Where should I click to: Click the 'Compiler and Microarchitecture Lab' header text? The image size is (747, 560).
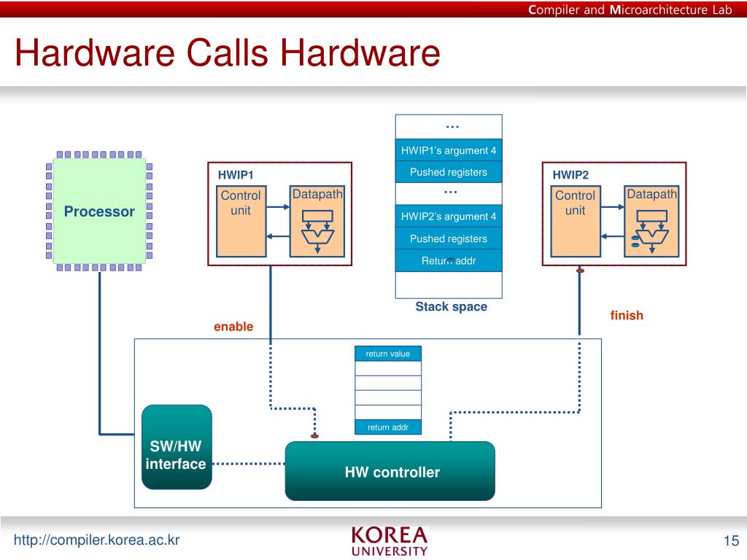pyautogui.click(x=630, y=9)
